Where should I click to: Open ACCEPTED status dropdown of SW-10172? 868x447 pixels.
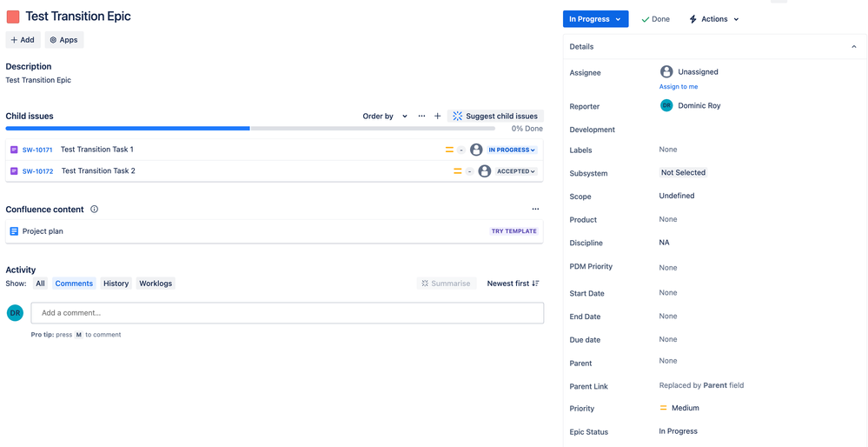click(516, 171)
